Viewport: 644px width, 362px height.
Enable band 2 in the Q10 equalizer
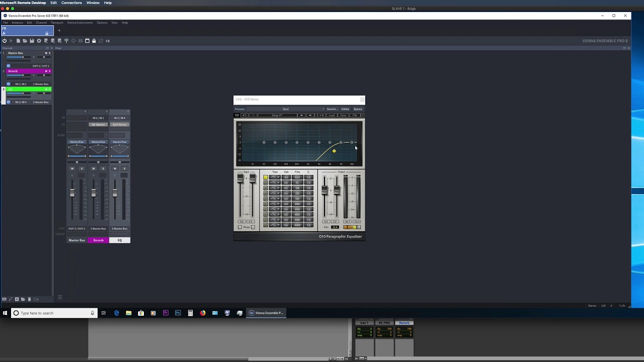266,183
